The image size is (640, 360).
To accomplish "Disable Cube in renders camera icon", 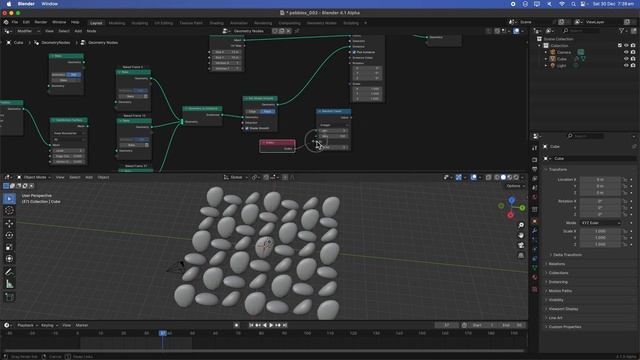I will 633,59.
